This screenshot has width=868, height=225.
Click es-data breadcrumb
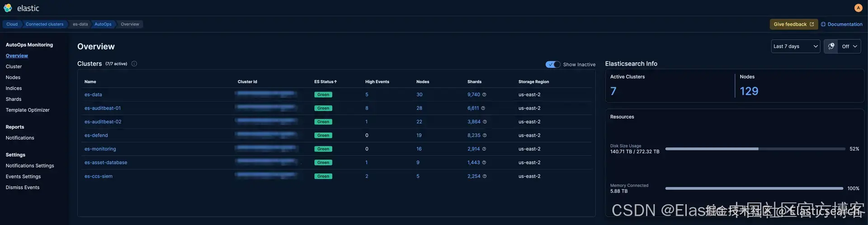click(80, 24)
